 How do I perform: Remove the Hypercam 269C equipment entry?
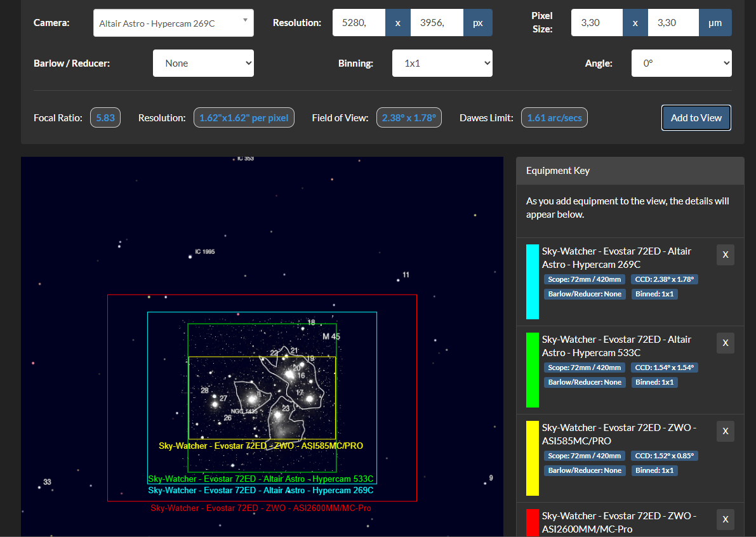tap(725, 255)
